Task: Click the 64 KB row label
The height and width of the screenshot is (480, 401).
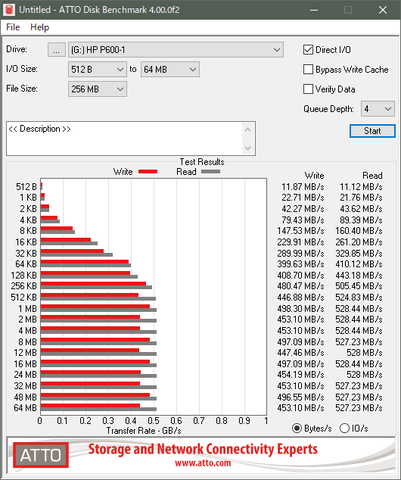Action: (x=26, y=264)
